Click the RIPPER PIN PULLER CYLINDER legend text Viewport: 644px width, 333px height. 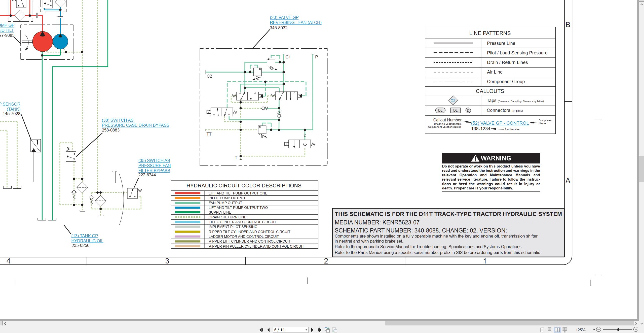pos(256,246)
